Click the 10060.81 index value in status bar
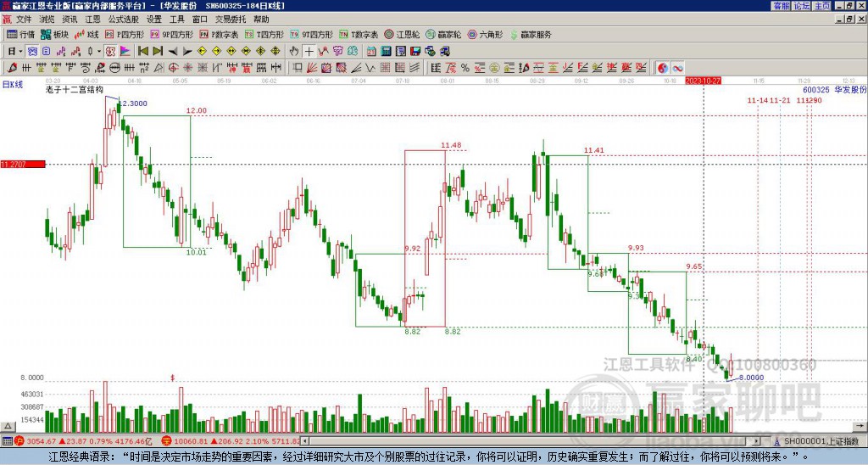The image size is (868, 465). pyautogui.click(x=191, y=441)
